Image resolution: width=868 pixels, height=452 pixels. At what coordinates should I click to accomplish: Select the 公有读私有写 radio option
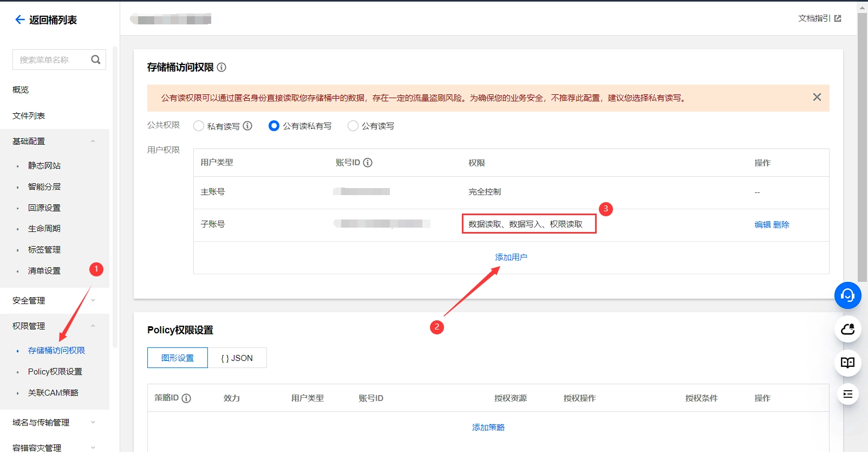click(274, 126)
